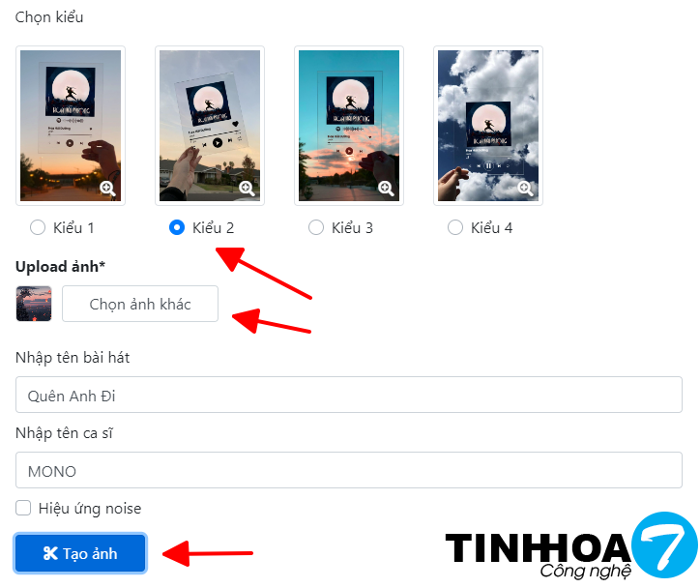700x588 pixels.
Task: Click magnifier icon on Kiểu 2 preview
Action: pyautogui.click(x=247, y=189)
